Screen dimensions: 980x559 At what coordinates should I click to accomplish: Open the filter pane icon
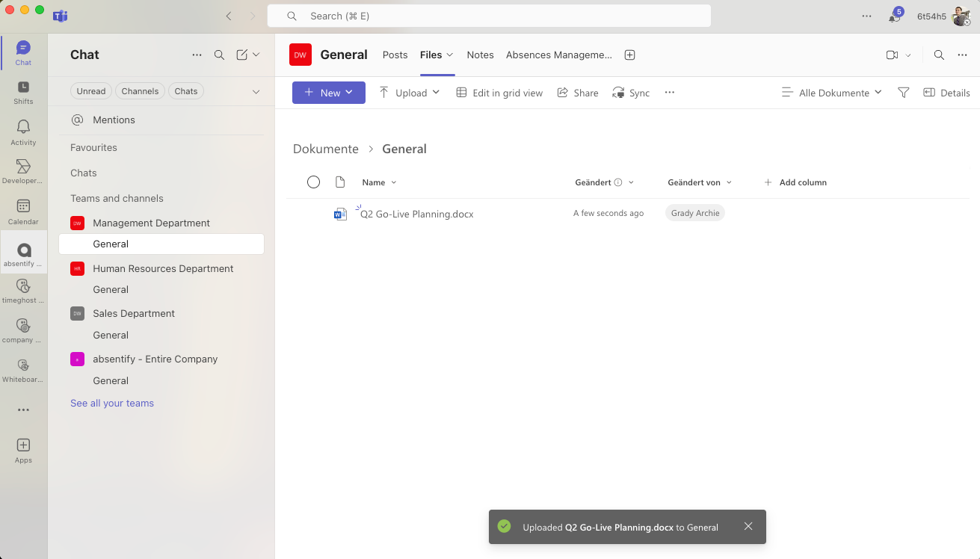(x=903, y=93)
